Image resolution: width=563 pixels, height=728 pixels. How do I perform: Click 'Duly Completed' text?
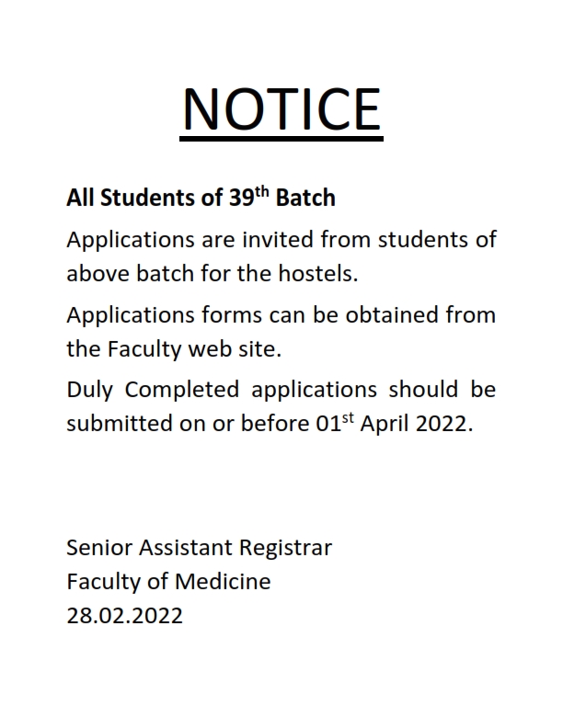click(153, 390)
